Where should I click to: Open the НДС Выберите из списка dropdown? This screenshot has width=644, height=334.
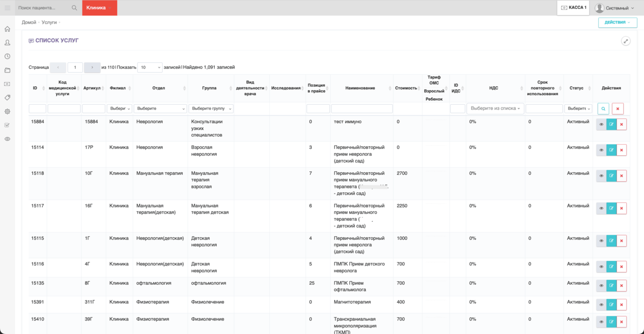(495, 109)
